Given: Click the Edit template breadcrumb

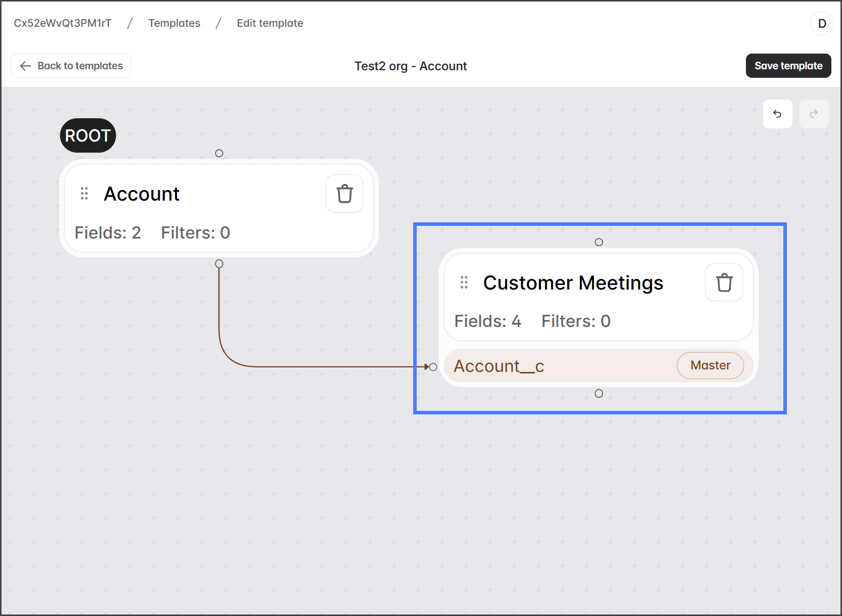Looking at the screenshot, I should pos(270,23).
